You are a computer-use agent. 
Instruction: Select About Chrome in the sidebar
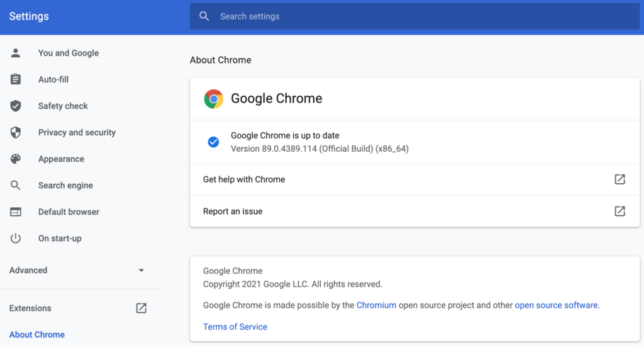click(37, 334)
